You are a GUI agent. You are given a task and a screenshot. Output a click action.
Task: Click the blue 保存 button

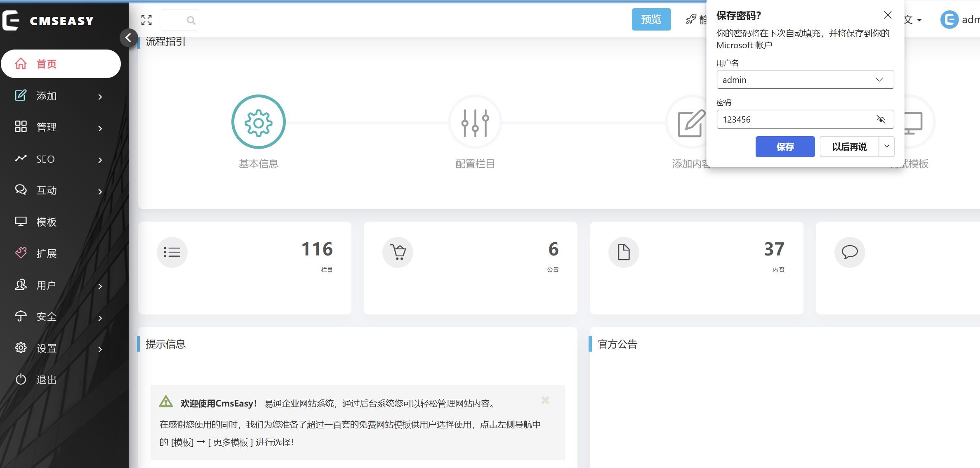click(x=785, y=147)
